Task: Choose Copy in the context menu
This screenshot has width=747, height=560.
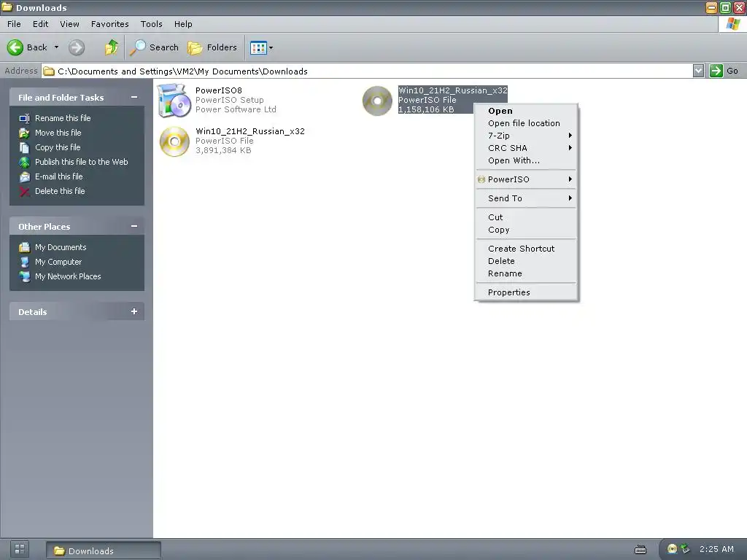Action: click(x=526, y=230)
